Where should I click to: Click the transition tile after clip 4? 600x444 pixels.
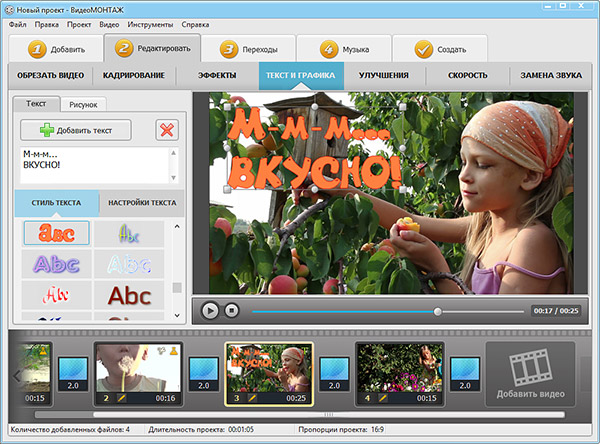click(465, 374)
